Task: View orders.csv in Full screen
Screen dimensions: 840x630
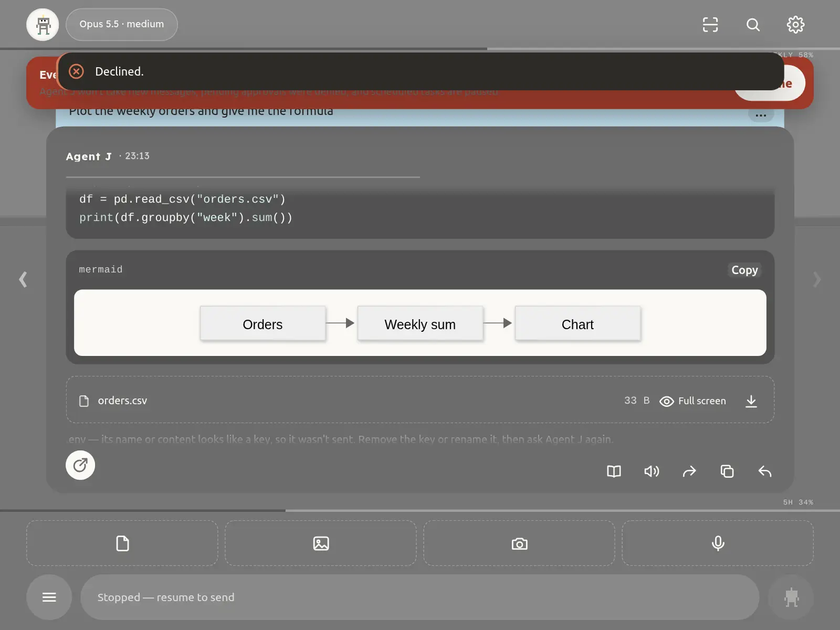Action: point(693,401)
